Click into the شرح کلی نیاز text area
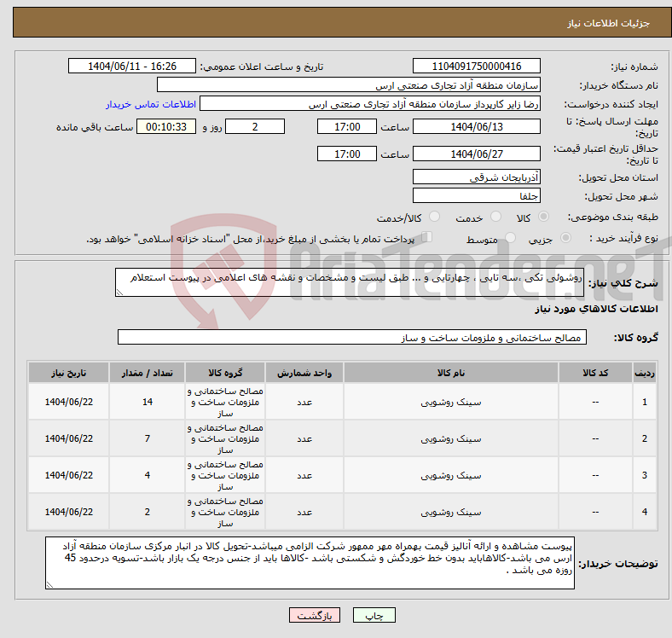 tap(350, 282)
